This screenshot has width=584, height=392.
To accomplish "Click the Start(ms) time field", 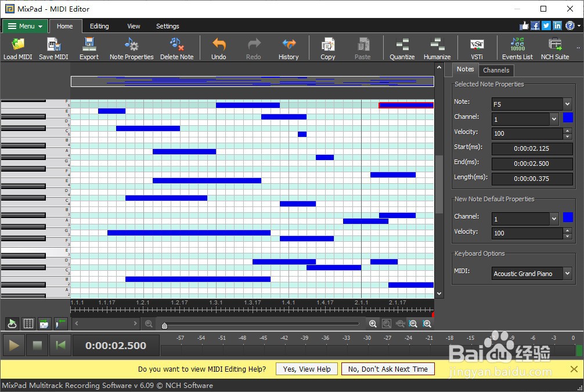I will (532, 148).
